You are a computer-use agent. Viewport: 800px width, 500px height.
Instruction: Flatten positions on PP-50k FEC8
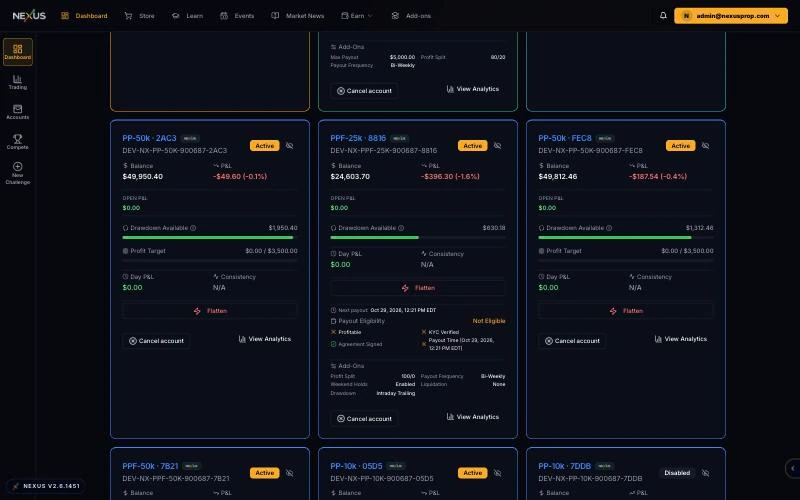tap(626, 311)
